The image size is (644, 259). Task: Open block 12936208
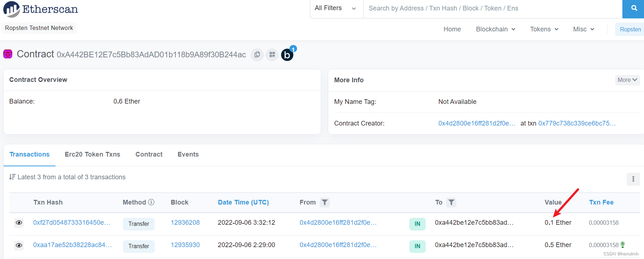point(185,223)
